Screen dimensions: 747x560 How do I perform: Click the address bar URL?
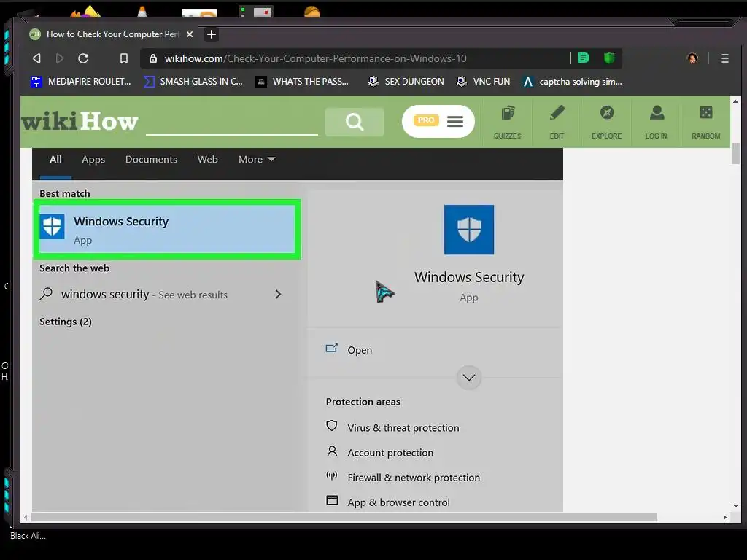(315, 58)
